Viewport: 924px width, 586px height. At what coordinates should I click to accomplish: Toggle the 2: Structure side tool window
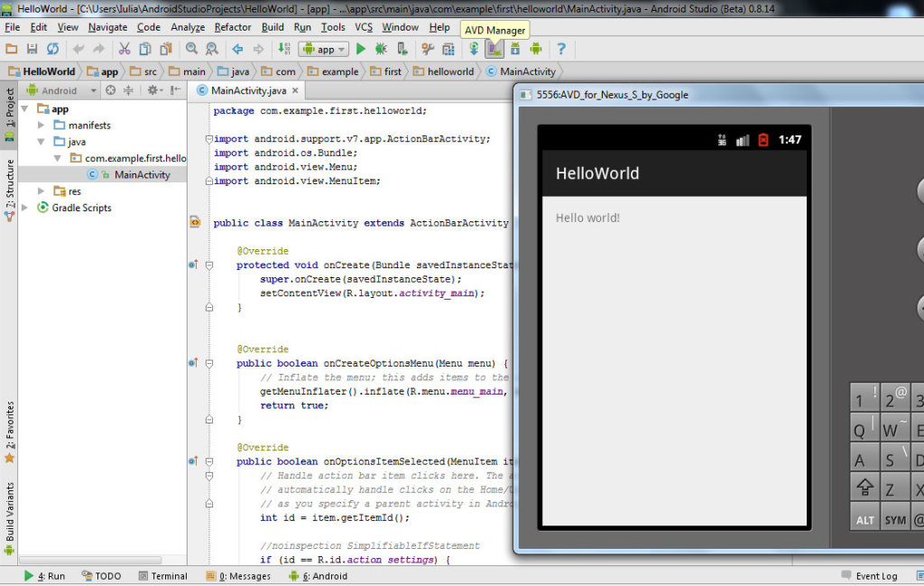9,190
